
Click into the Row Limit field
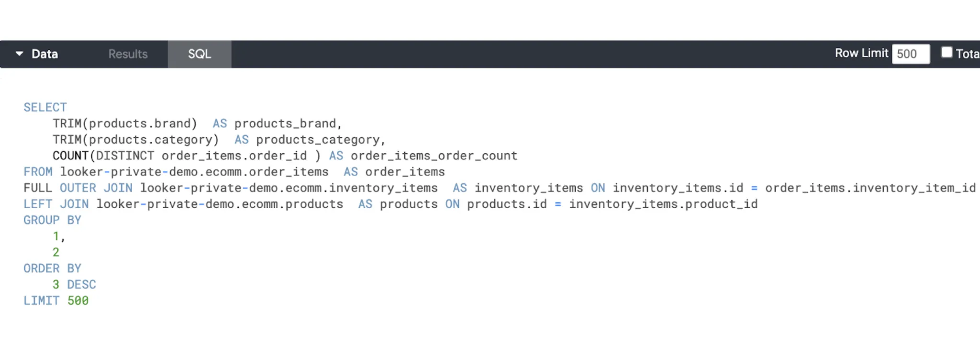coord(910,54)
